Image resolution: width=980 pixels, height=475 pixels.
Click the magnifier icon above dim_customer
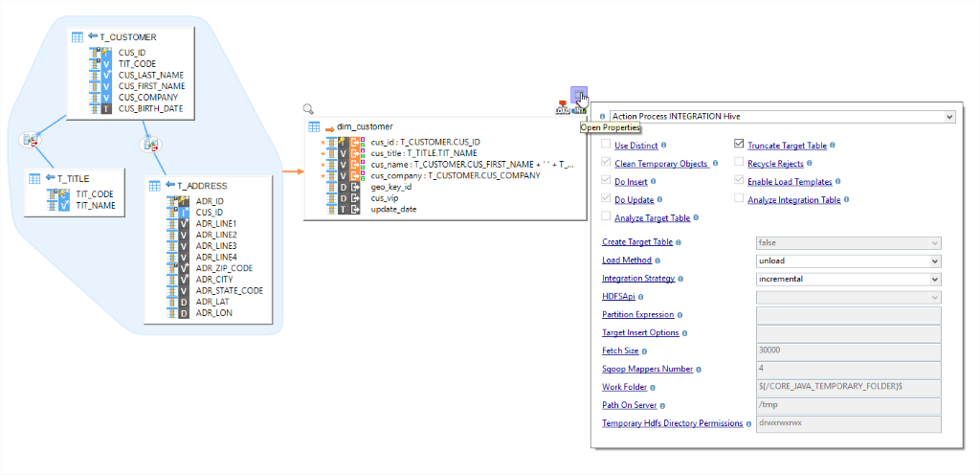[x=308, y=109]
